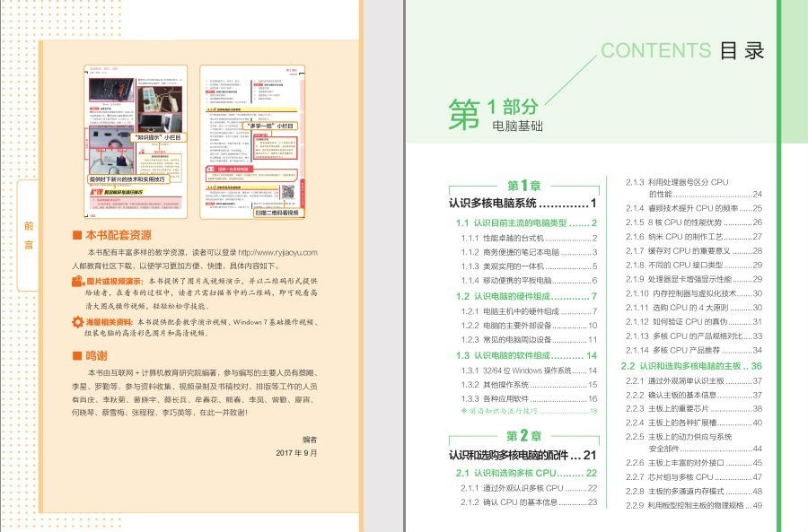Click the "多学一招"小栏目 callout label
808x532 pixels.
[270, 126]
